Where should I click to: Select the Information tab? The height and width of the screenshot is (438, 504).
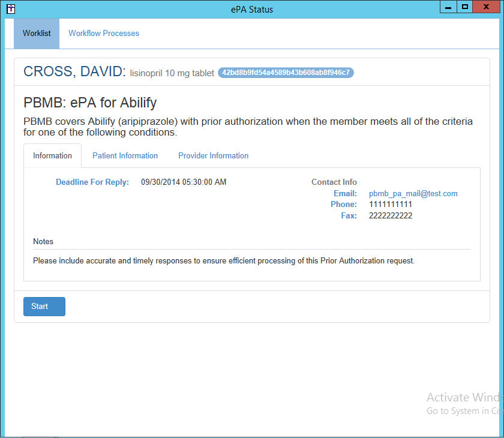pos(52,156)
